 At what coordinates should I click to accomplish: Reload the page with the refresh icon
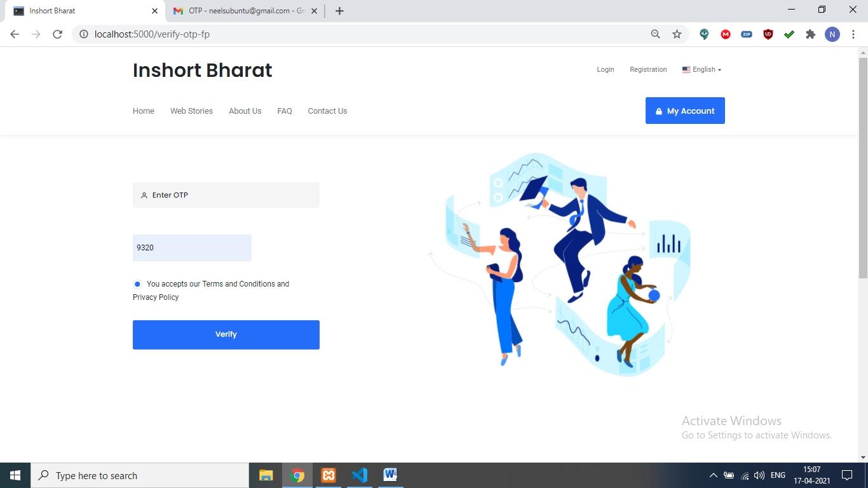click(57, 34)
